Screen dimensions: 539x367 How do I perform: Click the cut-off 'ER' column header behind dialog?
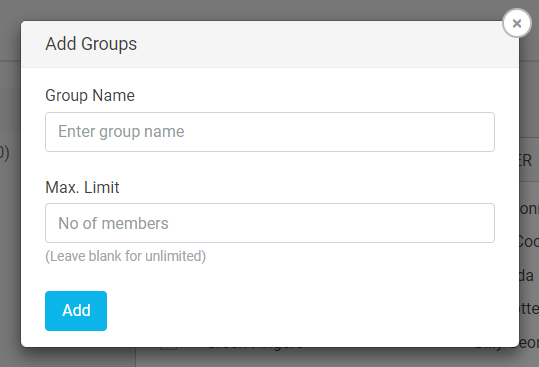click(526, 160)
